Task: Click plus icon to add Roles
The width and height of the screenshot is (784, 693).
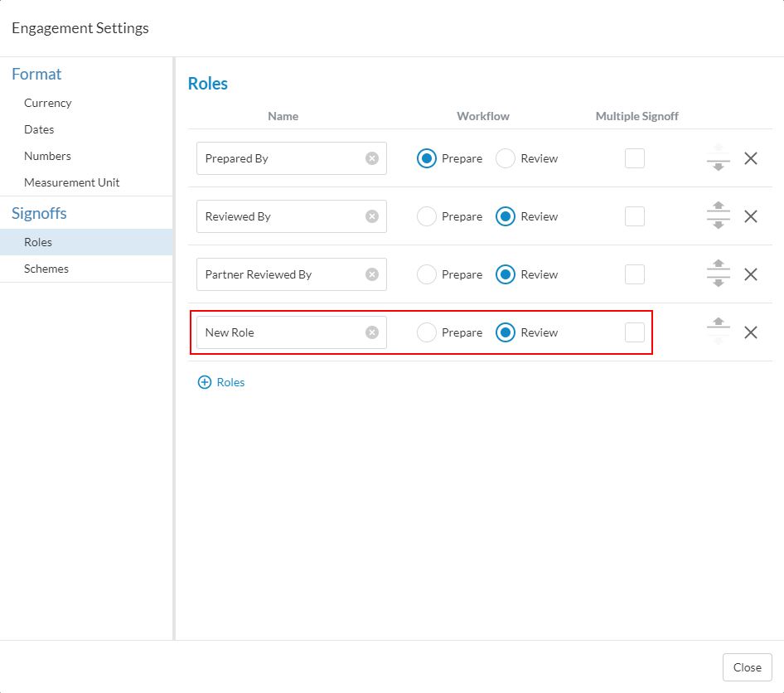Action: tap(204, 382)
